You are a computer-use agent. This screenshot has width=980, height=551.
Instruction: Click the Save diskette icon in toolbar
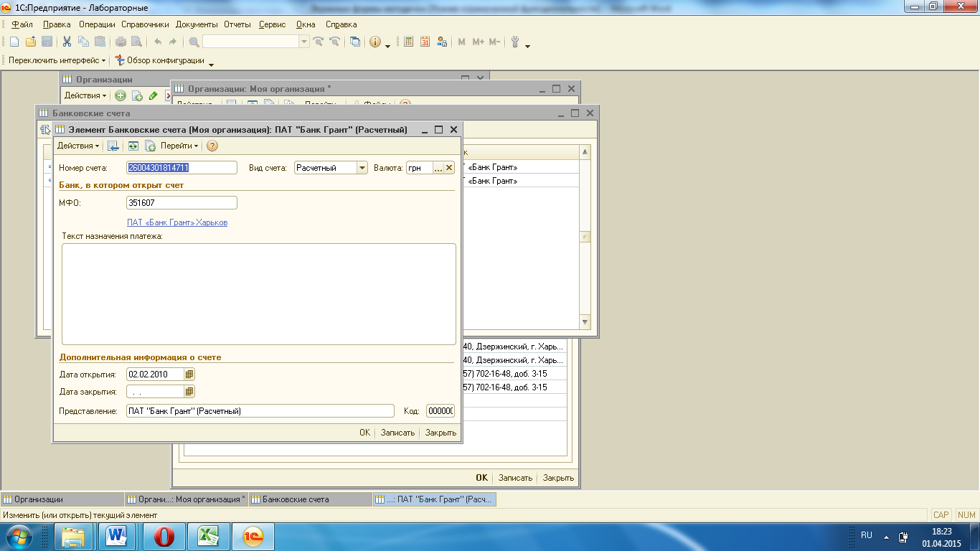click(47, 42)
